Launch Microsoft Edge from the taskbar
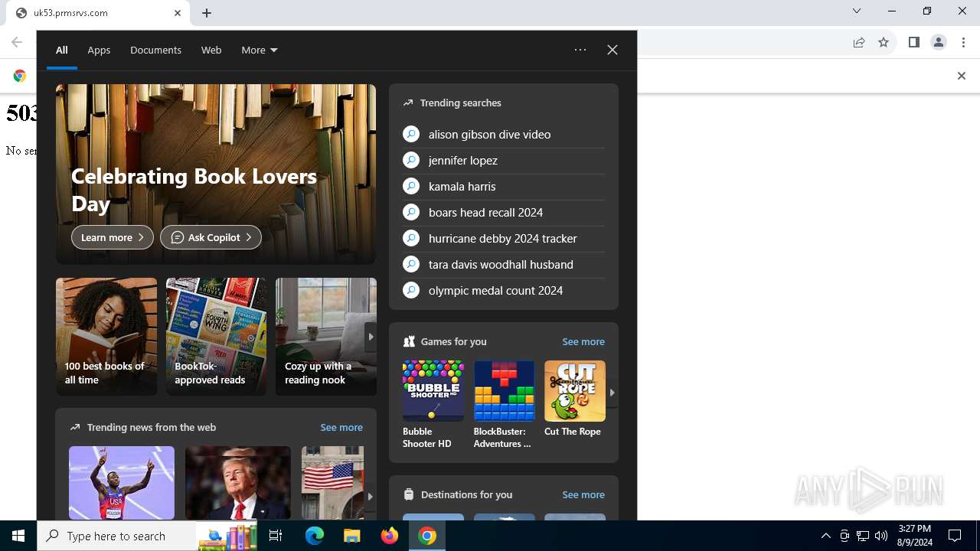 (315, 536)
